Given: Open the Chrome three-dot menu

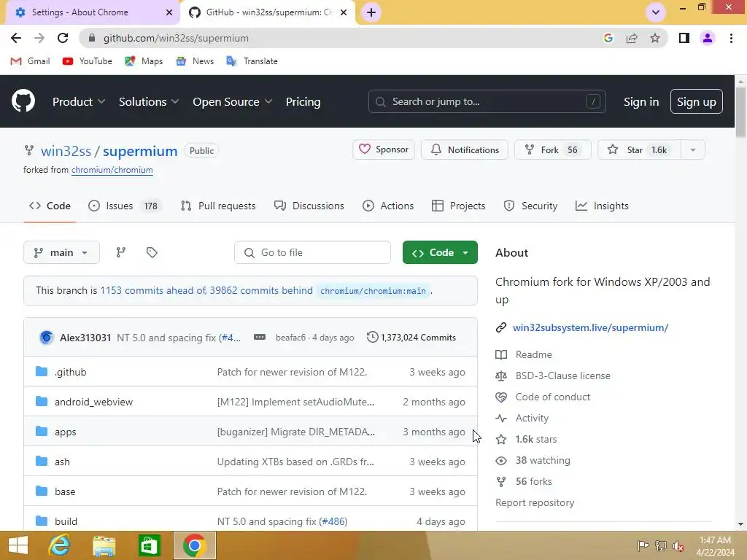Looking at the screenshot, I should pos(731,38).
